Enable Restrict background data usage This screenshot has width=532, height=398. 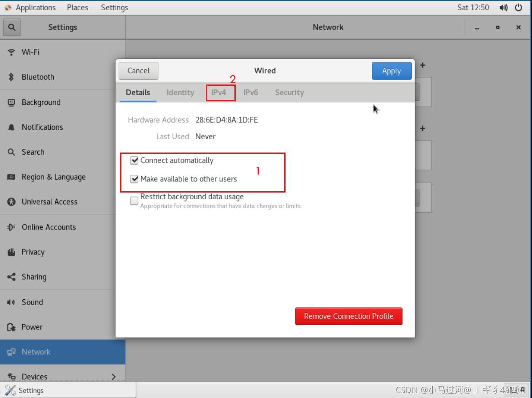[x=134, y=201]
